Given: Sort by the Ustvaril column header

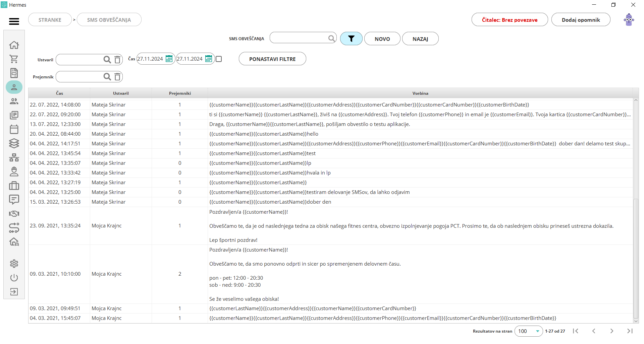Looking at the screenshot, I should click(121, 93).
